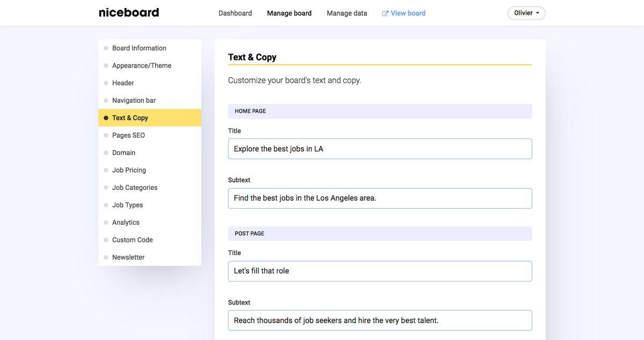The height and width of the screenshot is (340, 644).
Task: Switch to Manage data tab
Action: click(347, 13)
